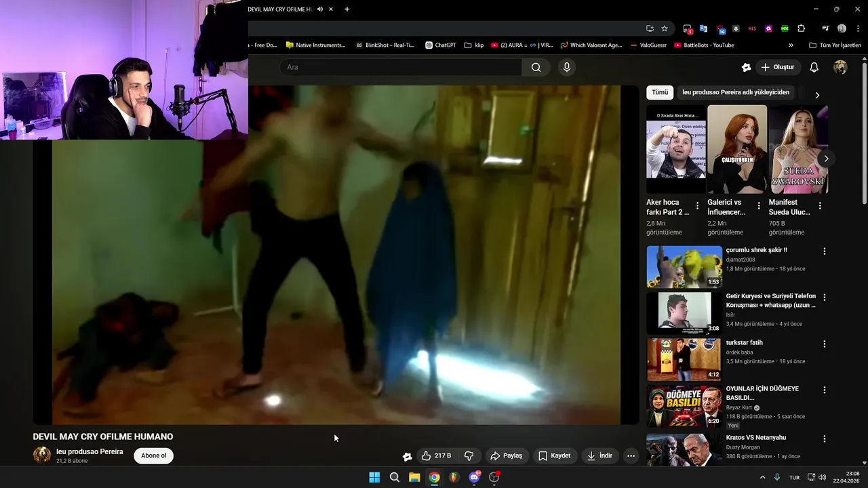
Task: Open the taskbar volume speaker icon
Action: [x=823, y=477]
